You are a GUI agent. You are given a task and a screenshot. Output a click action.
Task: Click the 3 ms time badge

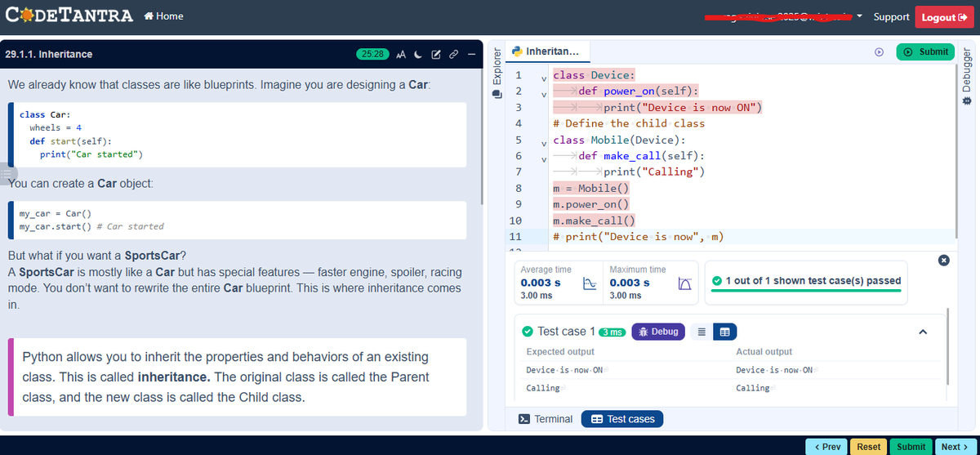(x=612, y=332)
